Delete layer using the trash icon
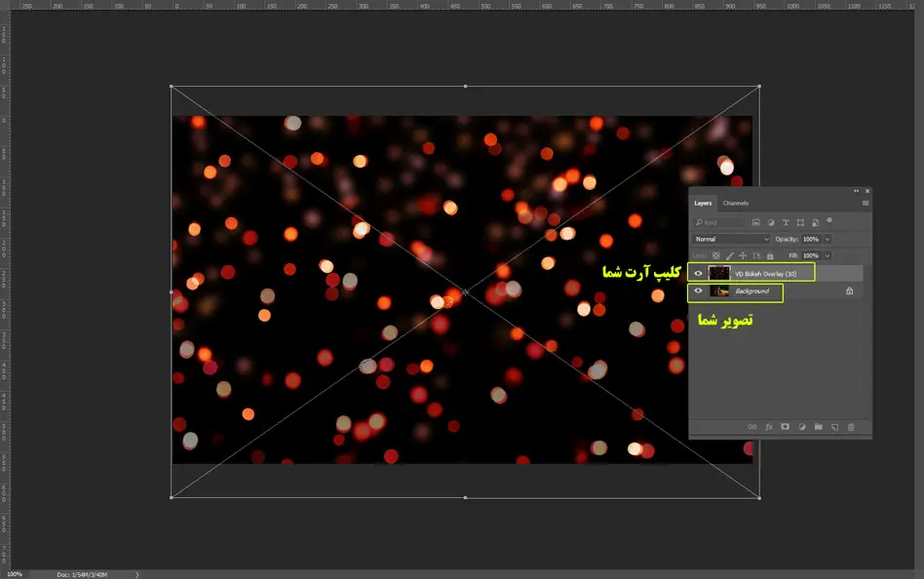The height and width of the screenshot is (579, 924). tap(851, 427)
